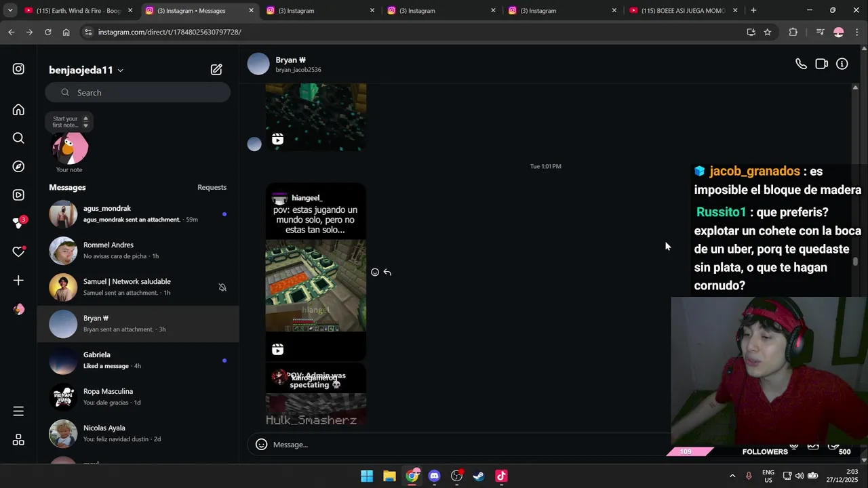
Task: Open message Requests
Action: click(212, 188)
